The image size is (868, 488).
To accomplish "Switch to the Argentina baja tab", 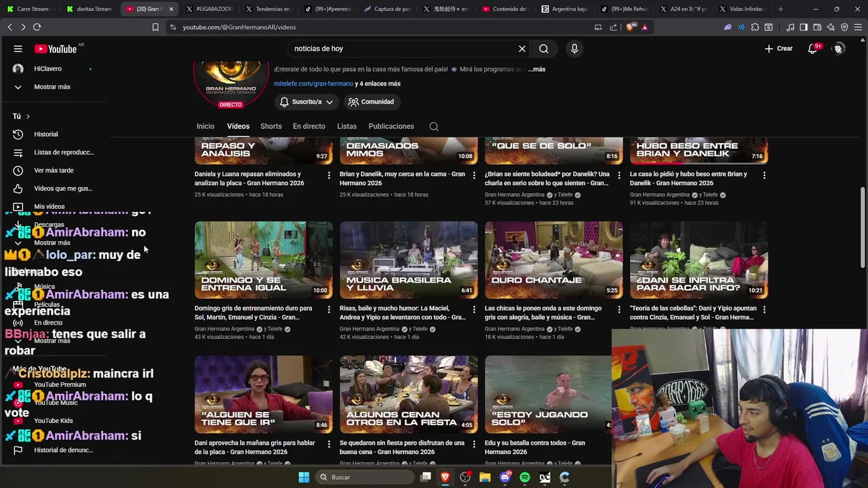I will (x=565, y=9).
